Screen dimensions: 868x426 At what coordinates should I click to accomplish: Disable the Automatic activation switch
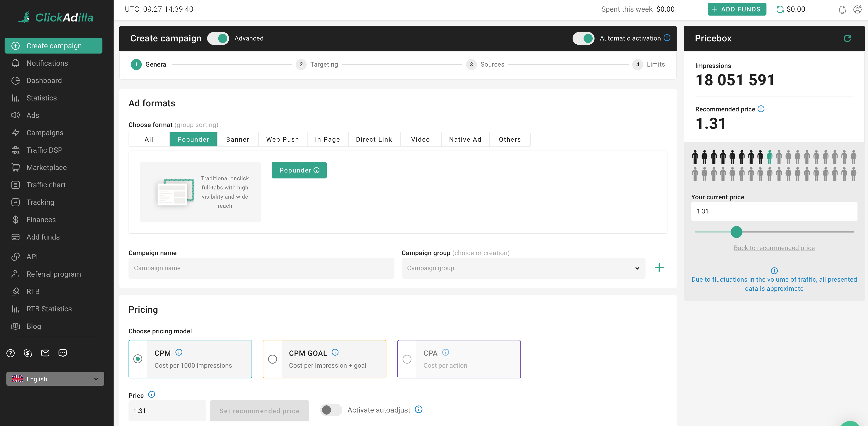pyautogui.click(x=583, y=38)
